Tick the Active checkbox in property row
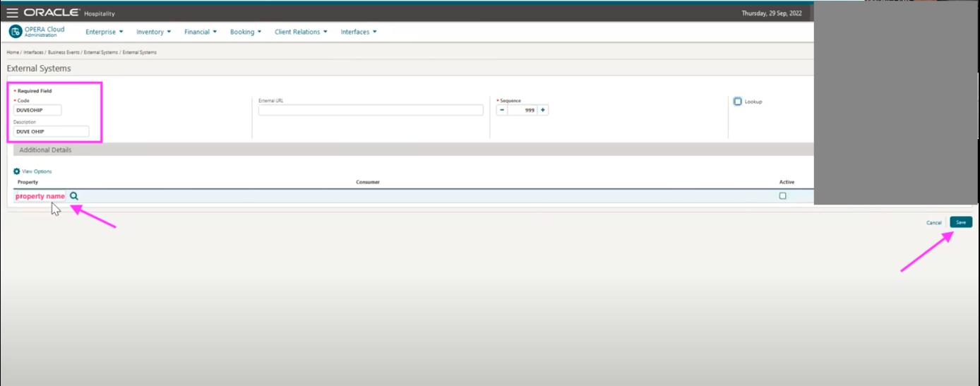Image resolution: width=980 pixels, height=386 pixels. pos(782,196)
